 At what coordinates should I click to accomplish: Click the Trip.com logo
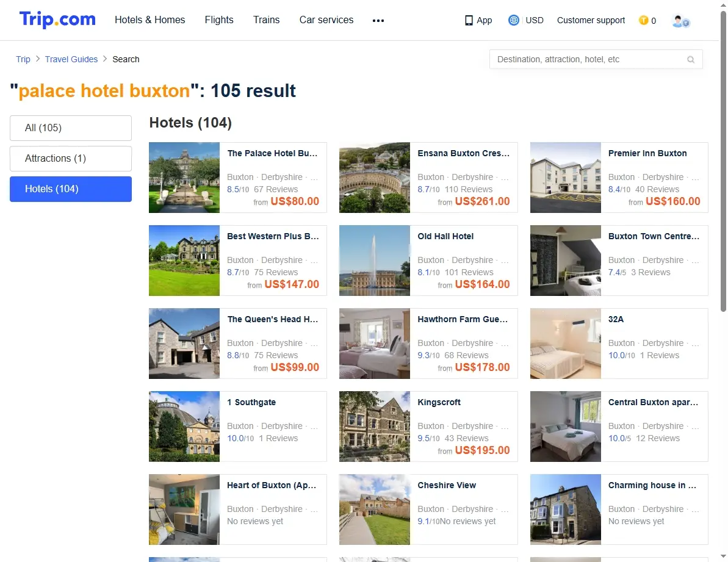coord(57,20)
